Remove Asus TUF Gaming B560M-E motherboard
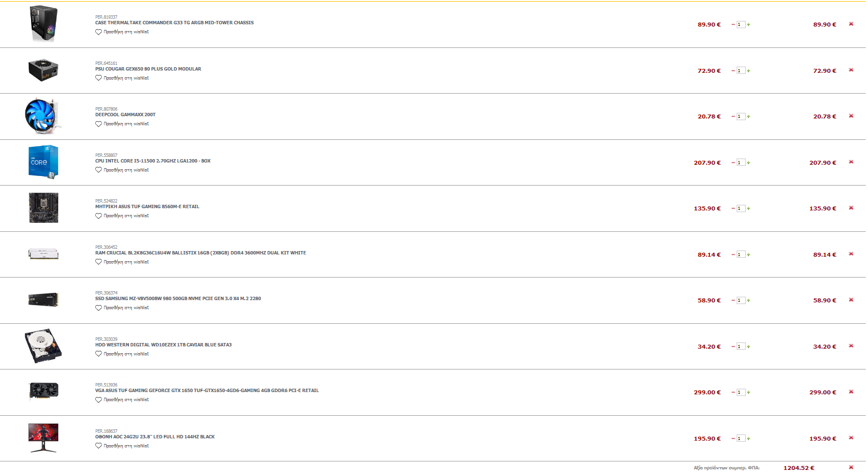 point(851,208)
